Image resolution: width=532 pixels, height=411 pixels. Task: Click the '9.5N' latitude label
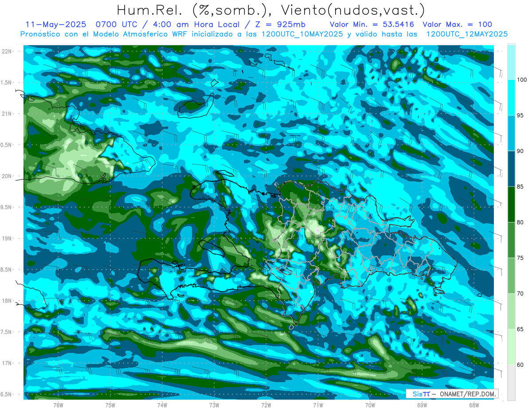click(x=6, y=207)
